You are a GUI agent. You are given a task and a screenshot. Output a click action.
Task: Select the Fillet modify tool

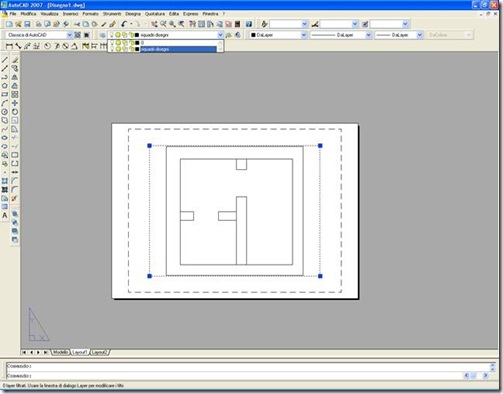(x=15, y=190)
